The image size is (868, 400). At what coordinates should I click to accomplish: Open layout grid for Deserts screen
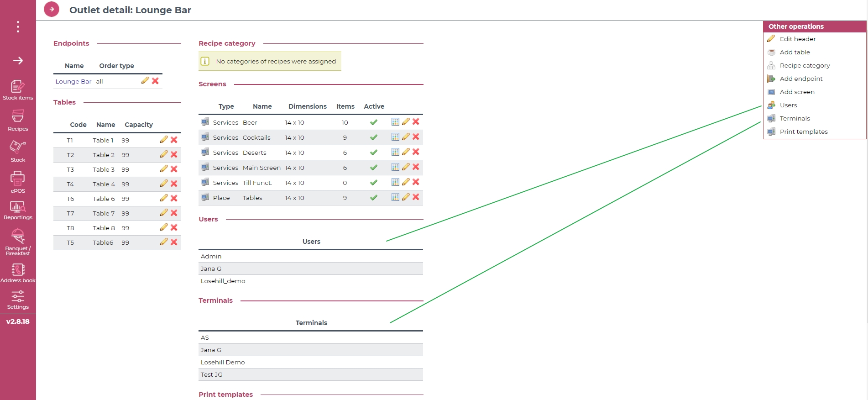[395, 152]
